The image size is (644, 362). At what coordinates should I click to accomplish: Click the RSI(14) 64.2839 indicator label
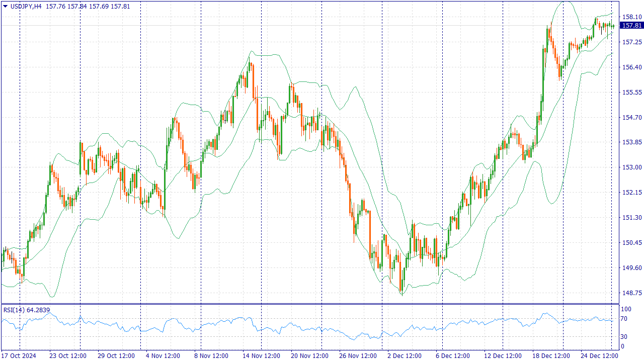[27, 310]
